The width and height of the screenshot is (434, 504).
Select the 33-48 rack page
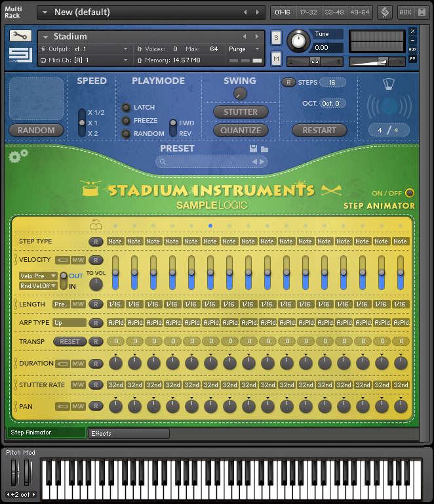(x=334, y=12)
